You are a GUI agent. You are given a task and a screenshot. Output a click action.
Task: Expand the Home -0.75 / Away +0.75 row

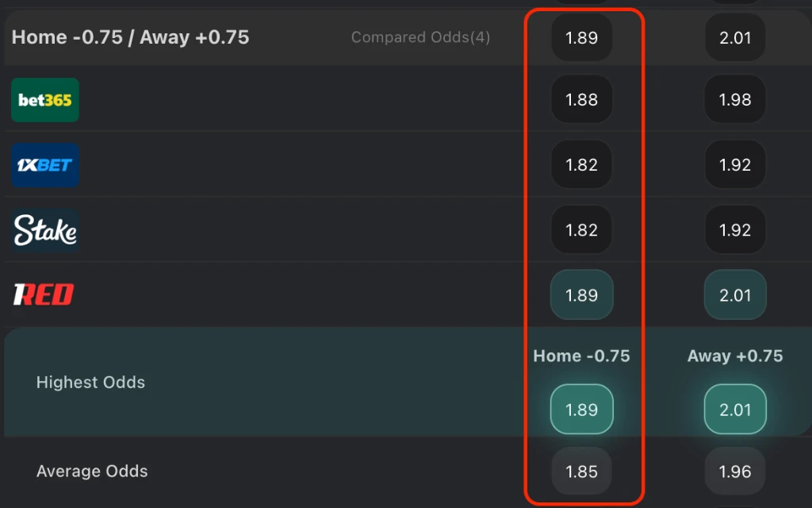coord(131,37)
